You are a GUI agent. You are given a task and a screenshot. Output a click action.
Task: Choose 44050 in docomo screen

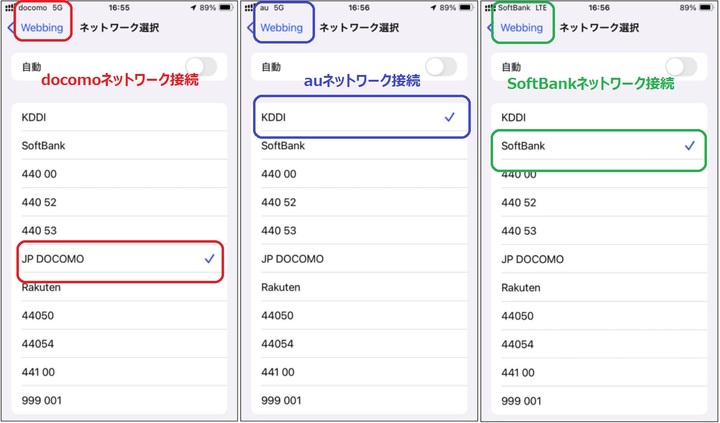coord(119,316)
